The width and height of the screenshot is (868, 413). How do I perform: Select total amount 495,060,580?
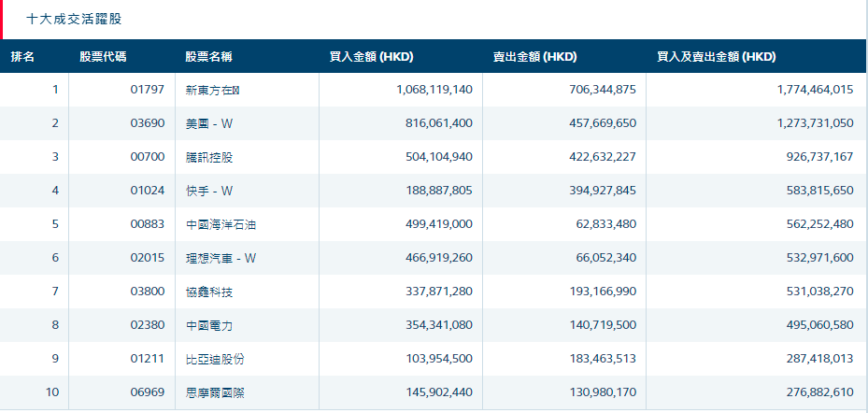[x=819, y=325]
